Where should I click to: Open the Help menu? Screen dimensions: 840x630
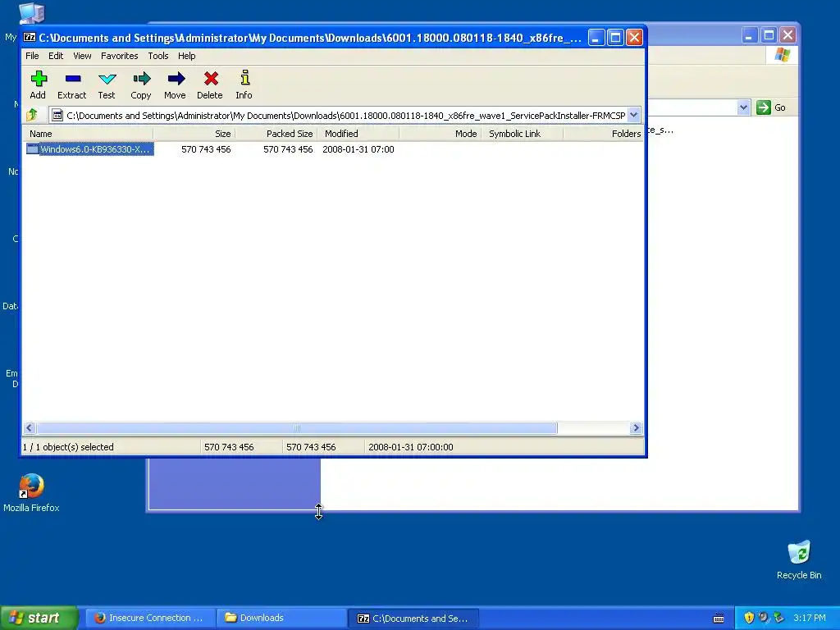(186, 56)
